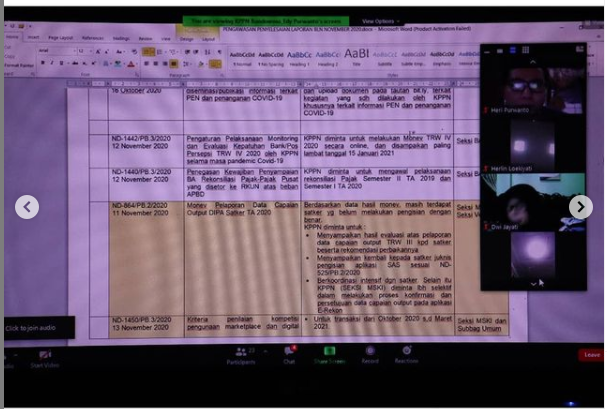Apply the Heading 1 style
Screen dimensions: 607x409
[299, 59]
